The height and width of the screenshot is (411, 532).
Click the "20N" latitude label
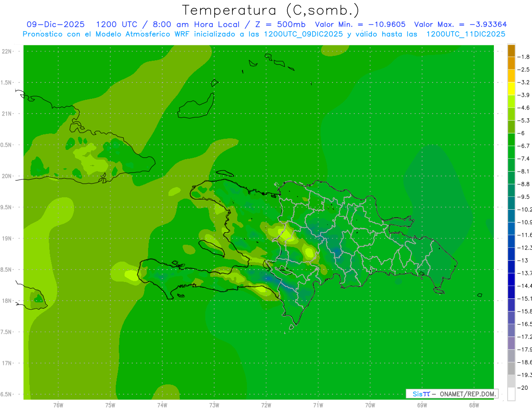(x=7, y=176)
